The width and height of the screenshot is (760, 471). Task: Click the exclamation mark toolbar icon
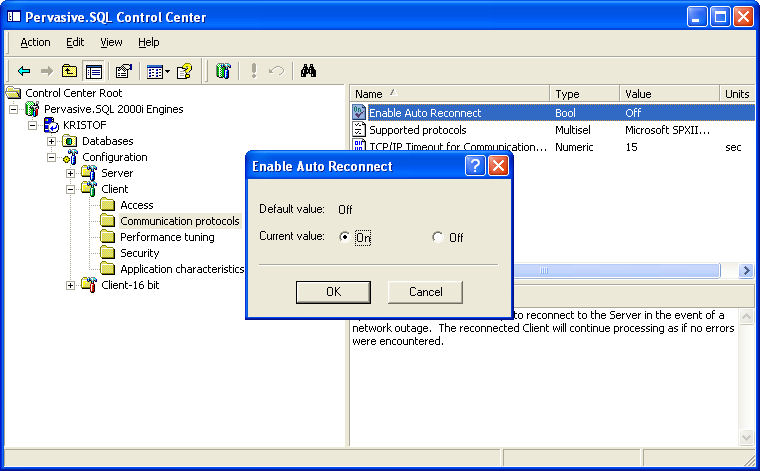(x=253, y=71)
